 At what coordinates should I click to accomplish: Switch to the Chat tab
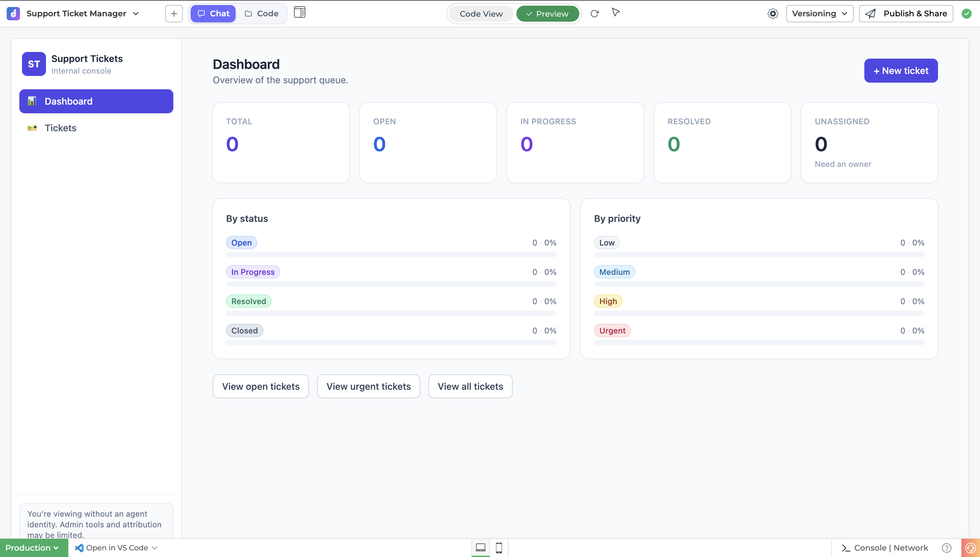pos(213,13)
